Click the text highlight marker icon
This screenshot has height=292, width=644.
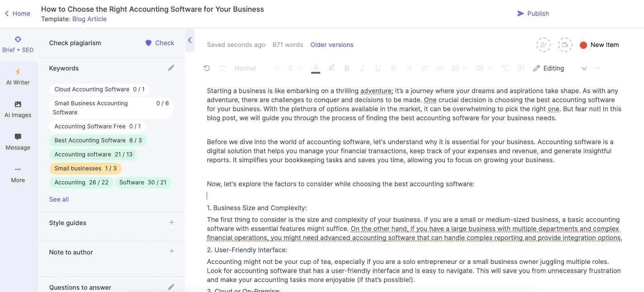pyautogui.click(x=331, y=68)
